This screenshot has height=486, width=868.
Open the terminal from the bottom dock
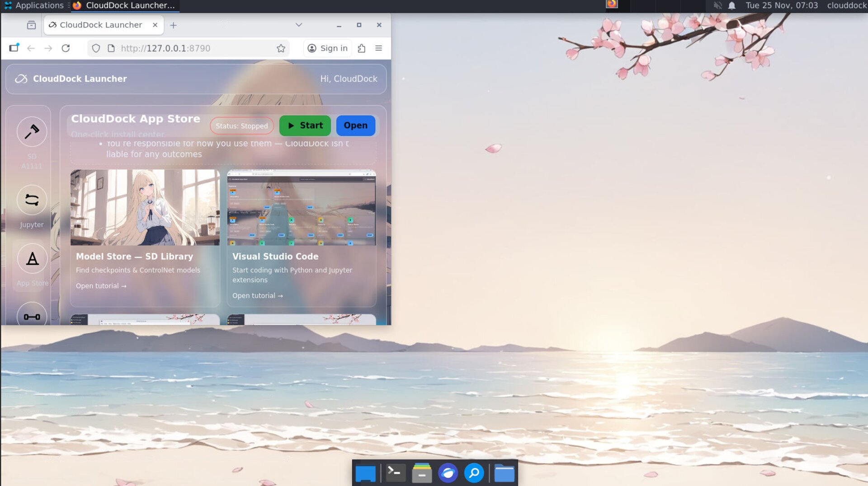coord(395,473)
